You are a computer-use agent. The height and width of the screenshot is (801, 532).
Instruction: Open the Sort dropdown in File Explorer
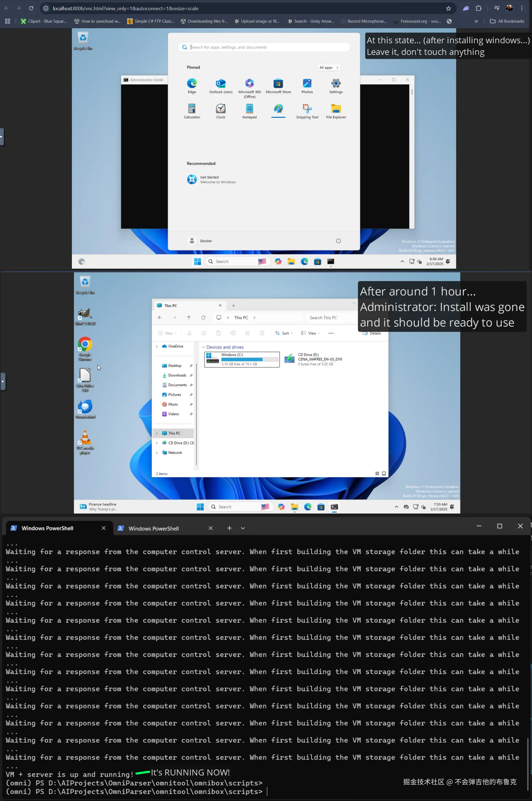pyautogui.click(x=284, y=333)
